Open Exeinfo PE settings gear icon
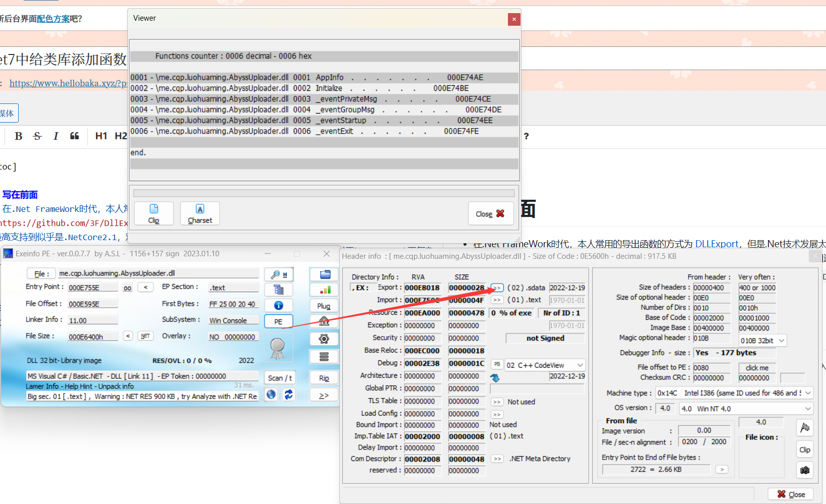Image resolution: width=826 pixels, height=504 pixels. point(324,339)
